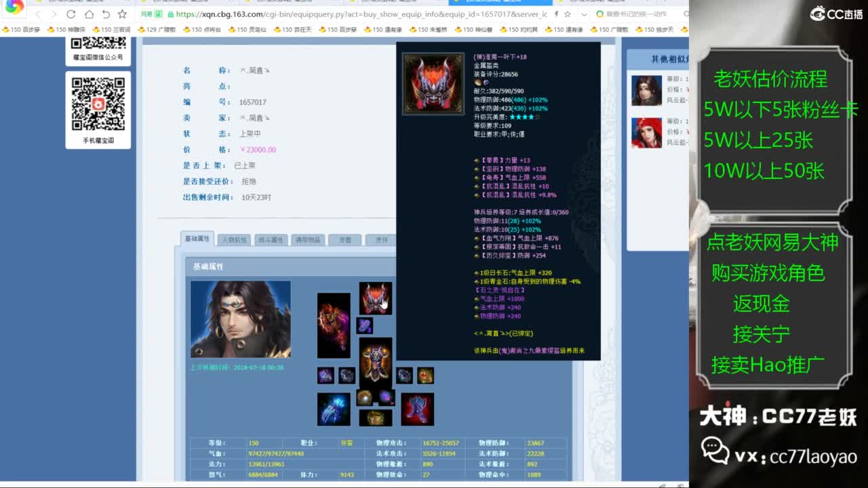Open the colorful browser logo menu
Image resolution: width=868 pixels, height=488 pixels.
pos(14,7)
